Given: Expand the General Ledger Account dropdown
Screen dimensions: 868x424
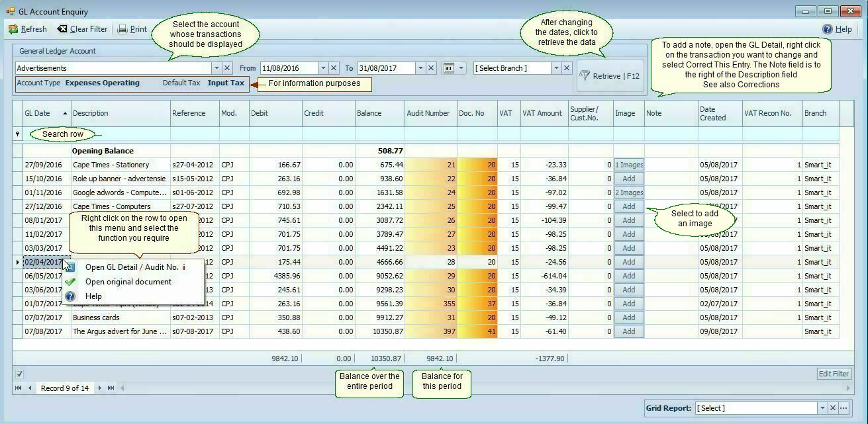Looking at the screenshot, I should (x=216, y=68).
